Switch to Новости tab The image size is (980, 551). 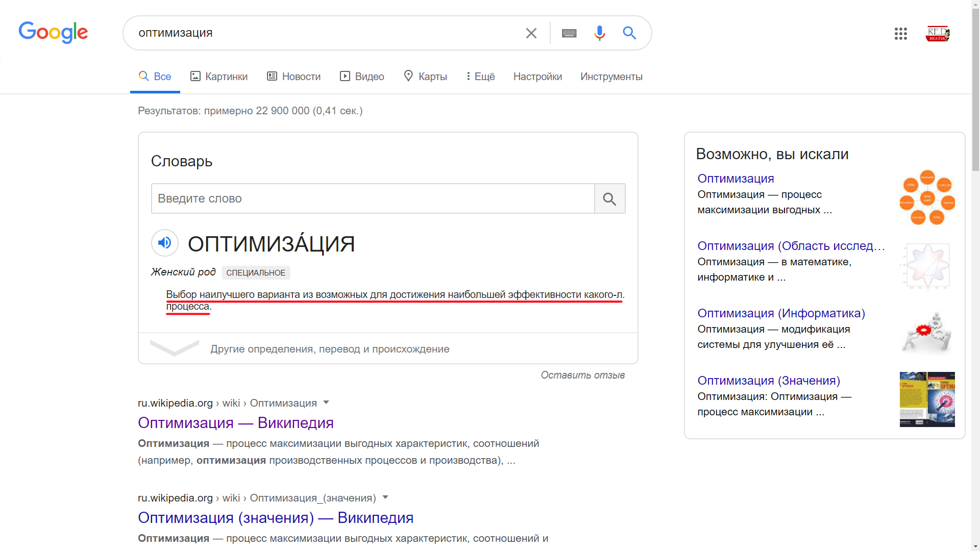pyautogui.click(x=294, y=77)
